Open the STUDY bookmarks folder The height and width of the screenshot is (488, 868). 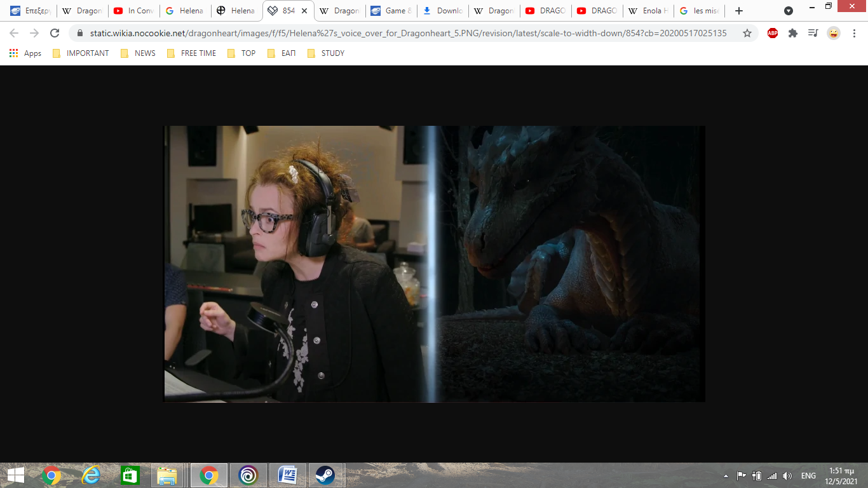[325, 53]
